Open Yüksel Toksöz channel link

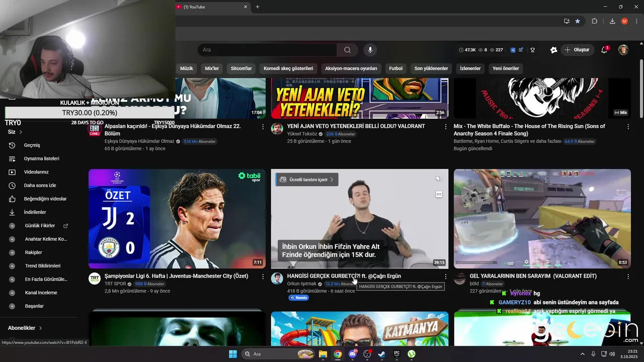pos(302,134)
